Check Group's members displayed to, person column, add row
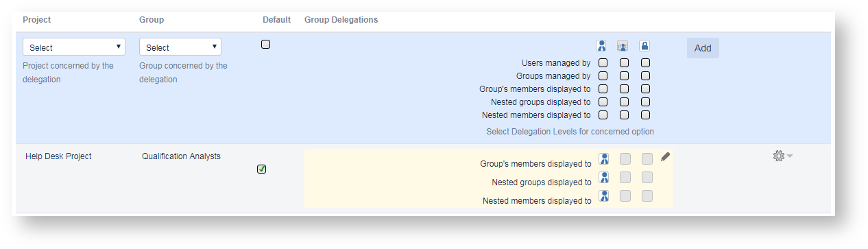The width and height of the screenshot is (868, 249). [603, 89]
